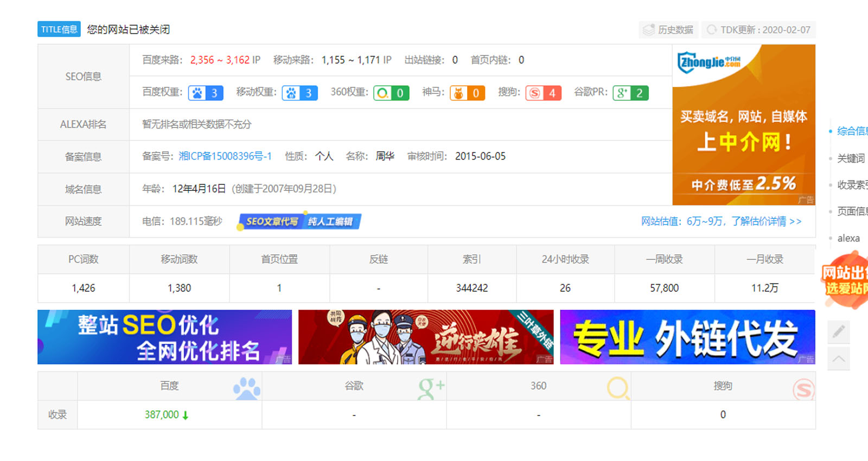Image resolution: width=868 pixels, height=461 pixels.
Task: Select 关键词 in the side navigation
Action: [x=850, y=158]
